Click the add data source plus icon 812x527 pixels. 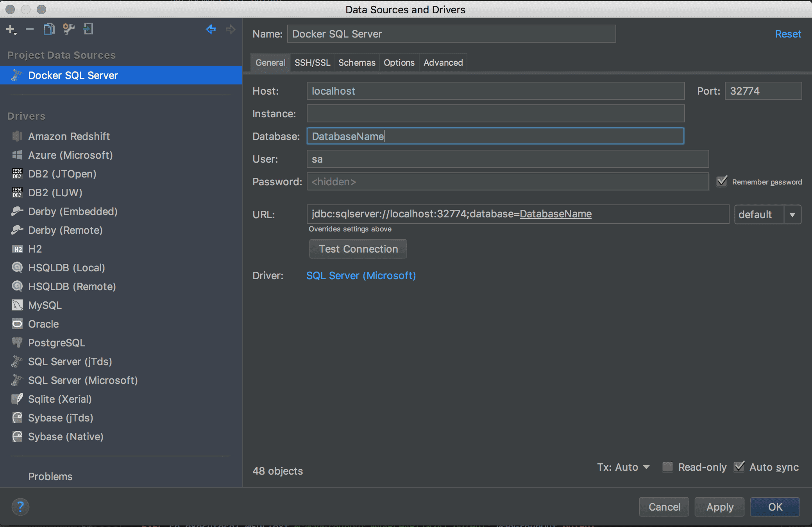[x=11, y=30]
